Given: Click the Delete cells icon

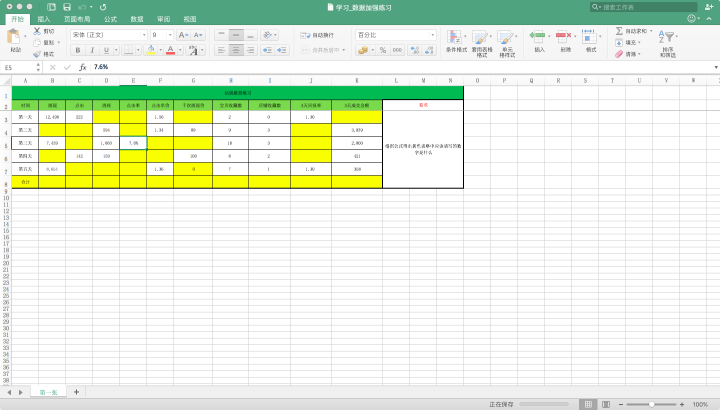Looking at the screenshot, I should [x=563, y=36].
